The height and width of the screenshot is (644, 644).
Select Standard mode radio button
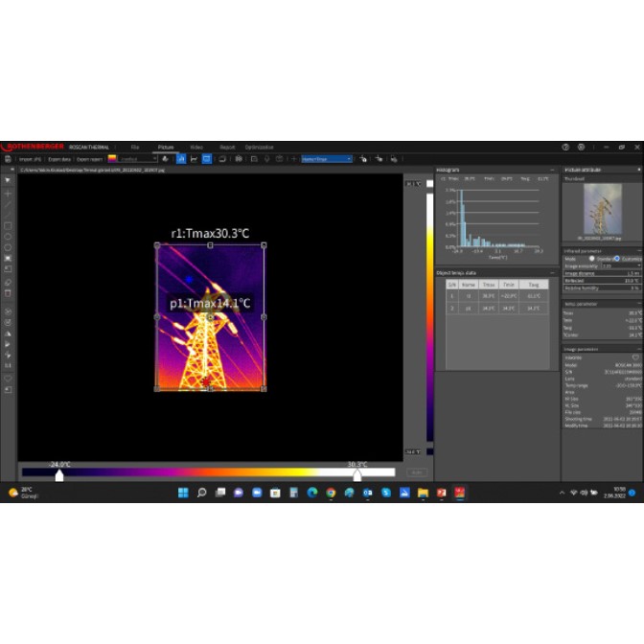(x=592, y=259)
